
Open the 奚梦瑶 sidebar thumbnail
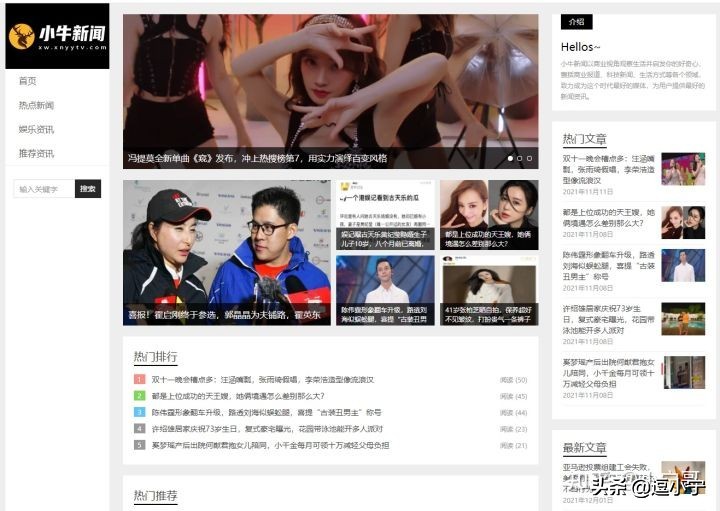click(x=683, y=372)
